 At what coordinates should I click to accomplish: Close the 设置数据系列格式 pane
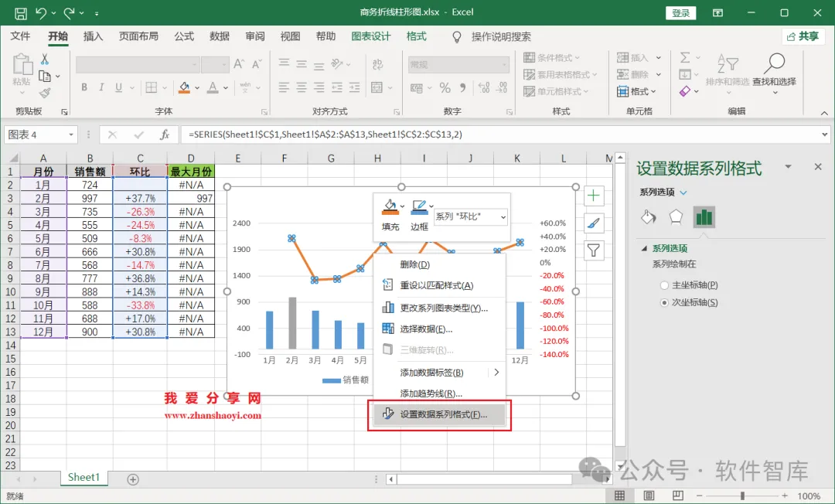(x=818, y=166)
